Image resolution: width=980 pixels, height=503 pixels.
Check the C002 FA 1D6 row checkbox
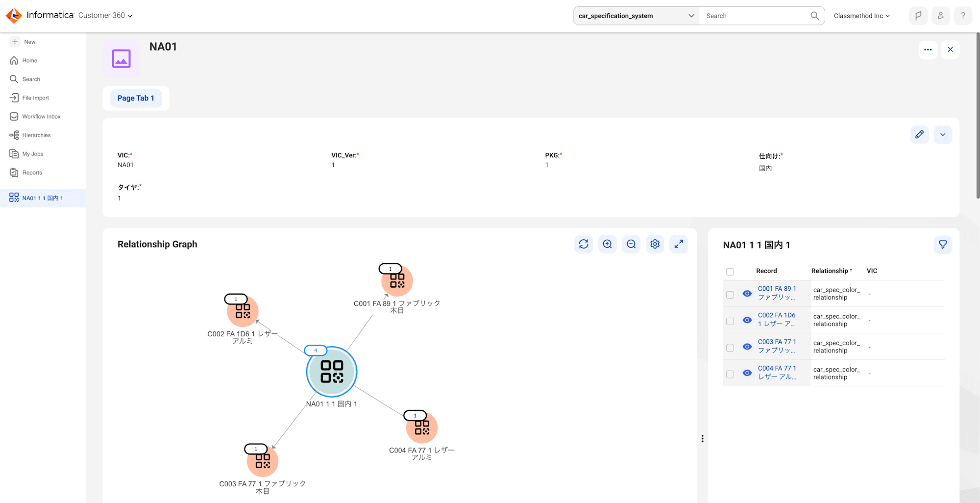[730, 321]
